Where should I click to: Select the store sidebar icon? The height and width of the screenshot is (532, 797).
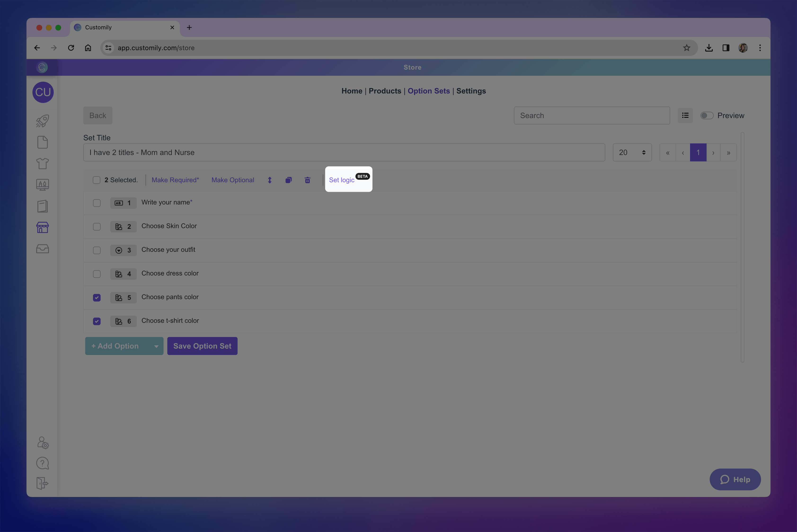(x=42, y=227)
